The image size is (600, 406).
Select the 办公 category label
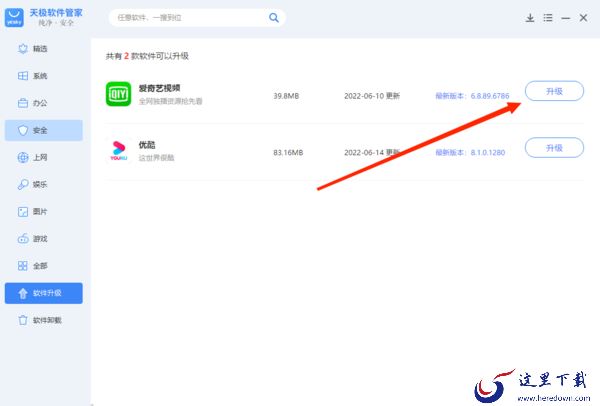click(40, 103)
